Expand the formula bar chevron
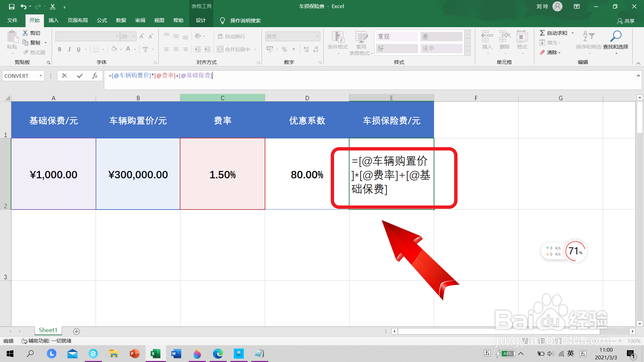The image size is (644, 362). pos(638,76)
